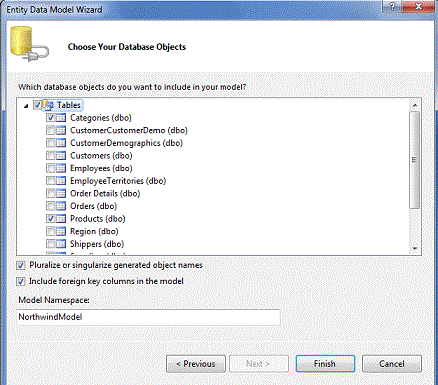This screenshot has width=438, height=385.
Task: Select the Categories (dbo) row text
Action: click(101, 118)
